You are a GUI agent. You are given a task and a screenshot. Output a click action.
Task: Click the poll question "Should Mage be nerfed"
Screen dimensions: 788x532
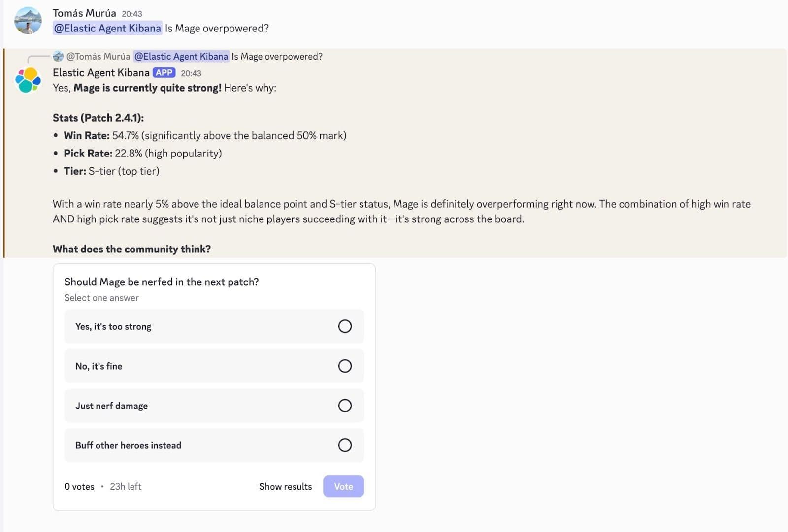click(x=162, y=282)
